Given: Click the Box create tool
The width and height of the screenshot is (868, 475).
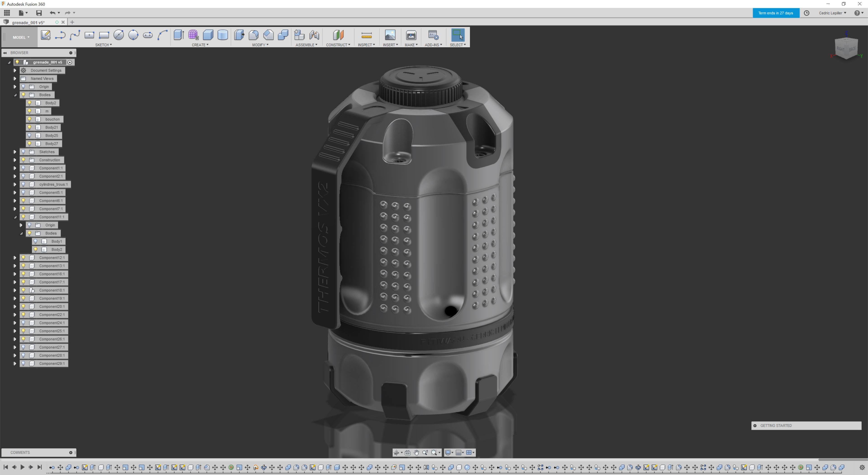Looking at the screenshot, I should tap(208, 35).
